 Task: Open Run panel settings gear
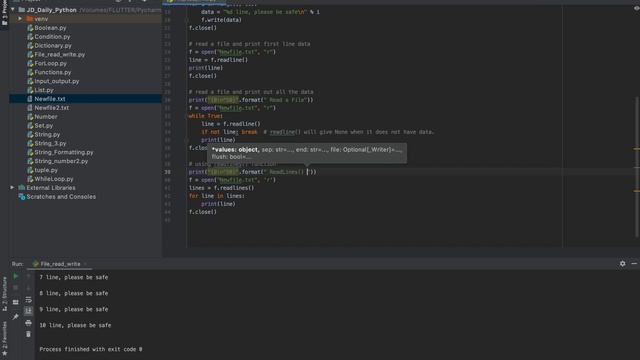(x=622, y=264)
